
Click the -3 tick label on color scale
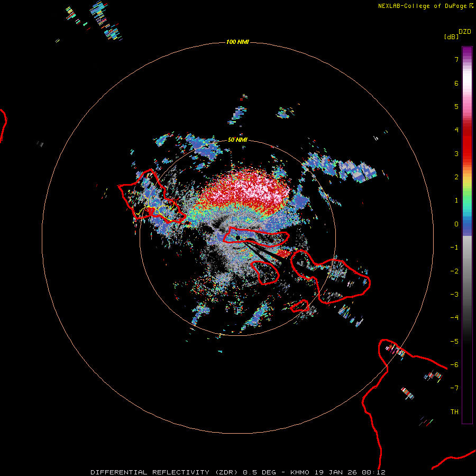pyautogui.click(x=454, y=295)
